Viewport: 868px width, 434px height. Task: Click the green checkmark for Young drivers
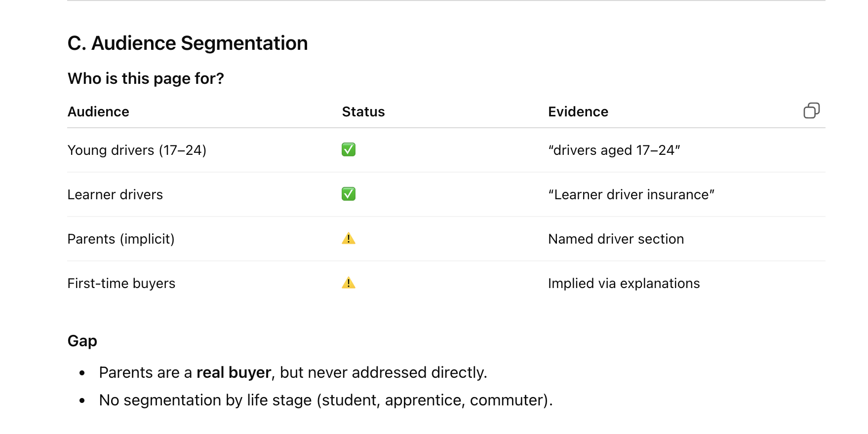coord(349,149)
